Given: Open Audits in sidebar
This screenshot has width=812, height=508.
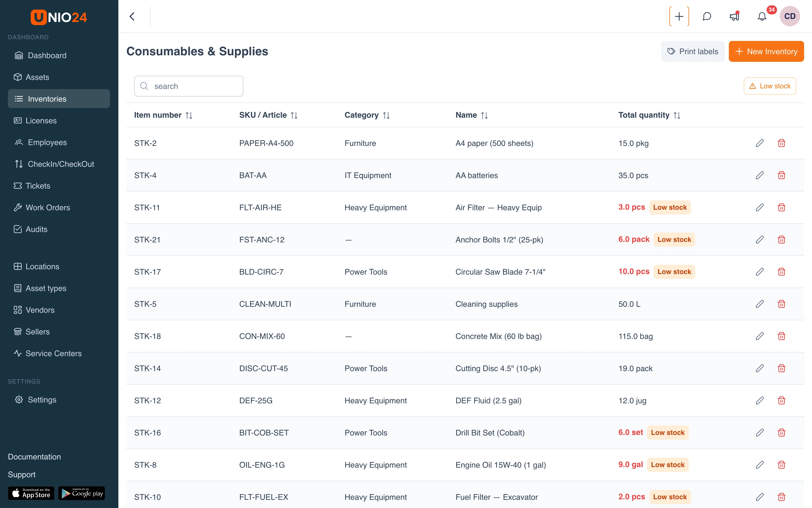Looking at the screenshot, I should 59,229.
